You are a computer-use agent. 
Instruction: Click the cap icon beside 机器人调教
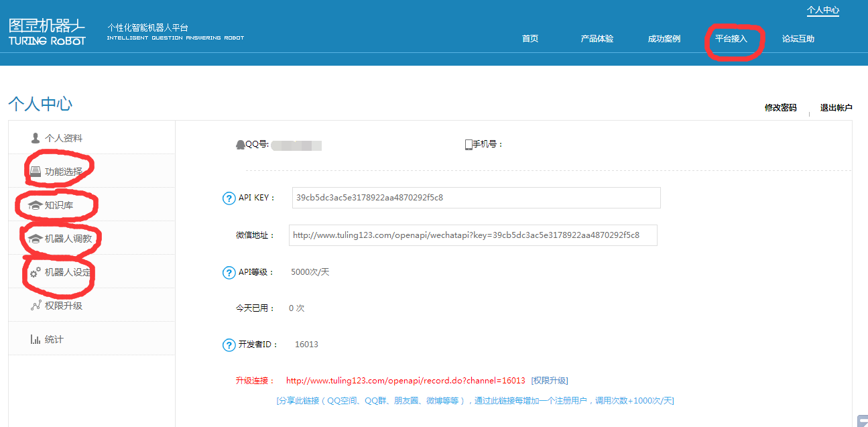[36, 239]
